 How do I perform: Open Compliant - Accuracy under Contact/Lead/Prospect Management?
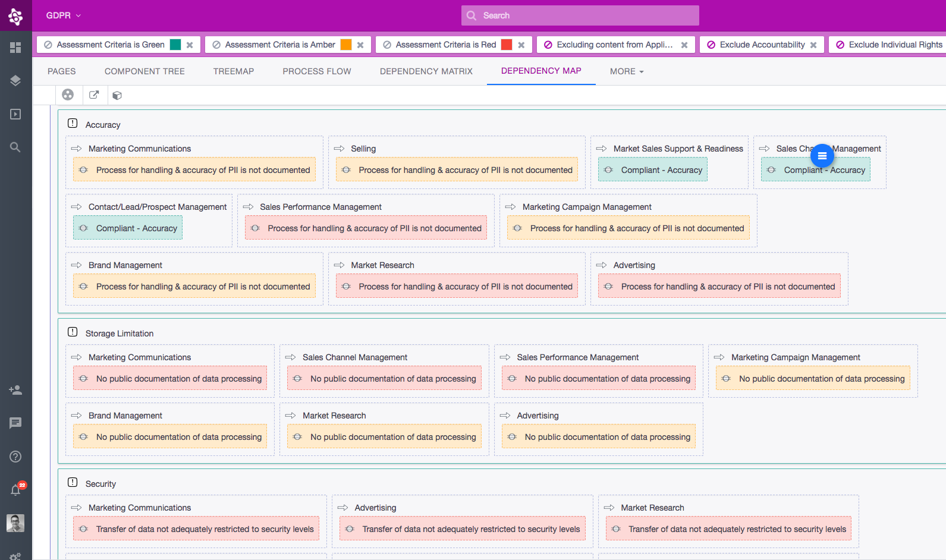coord(128,228)
